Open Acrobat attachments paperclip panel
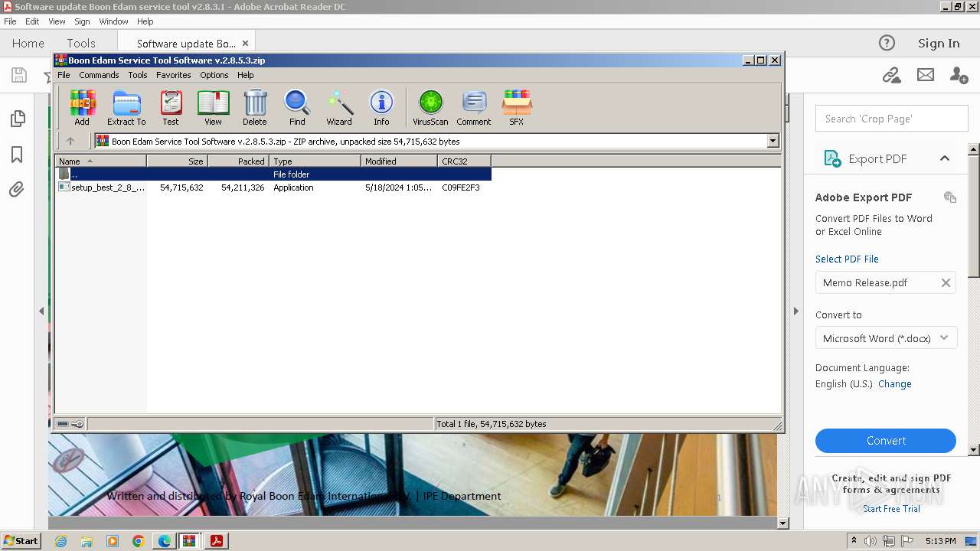Viewport: 980px width, 551px height. click(17, 189)
